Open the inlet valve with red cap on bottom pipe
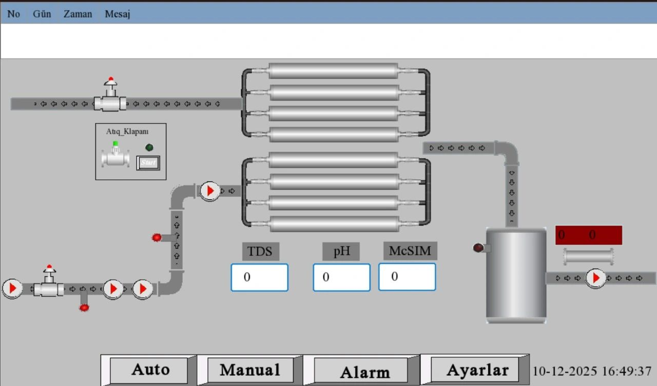Image resolution: width=657 pixels, height=386 pixels. pyautogui.click(x=49, y=282)
